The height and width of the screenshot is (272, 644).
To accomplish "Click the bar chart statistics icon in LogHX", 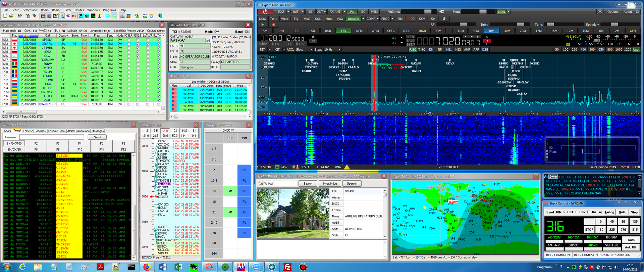I will 122,16.
